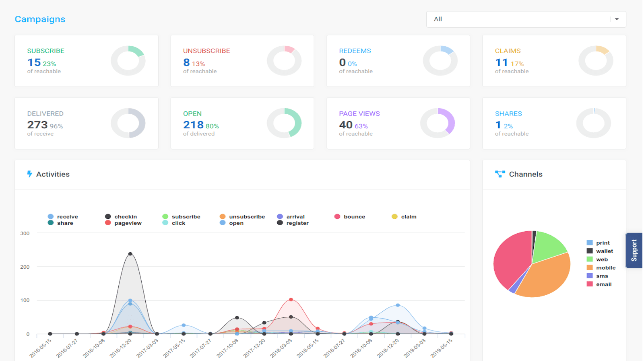Viewport: 644px width, 362px height.
Task: Click the Activities lightning bolt icon
Action: click(29, 174)
